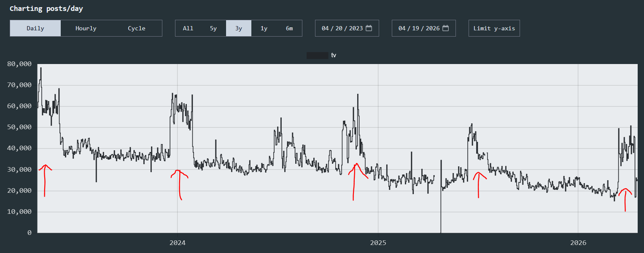The width and height of the screenshot is (644, 253).
Task: Select the 6m time range
Action: pos(289,28)
